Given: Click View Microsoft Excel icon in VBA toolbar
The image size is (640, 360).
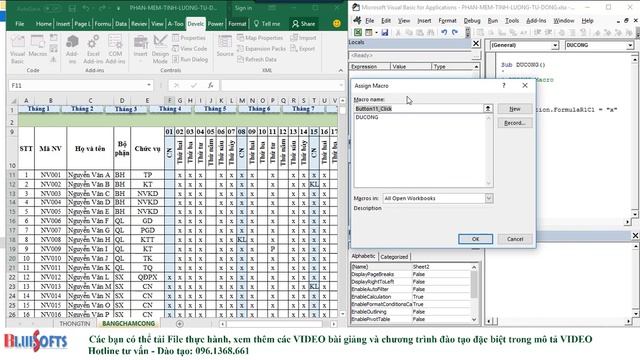Looking at the screenshot, I should pos(358,32).
